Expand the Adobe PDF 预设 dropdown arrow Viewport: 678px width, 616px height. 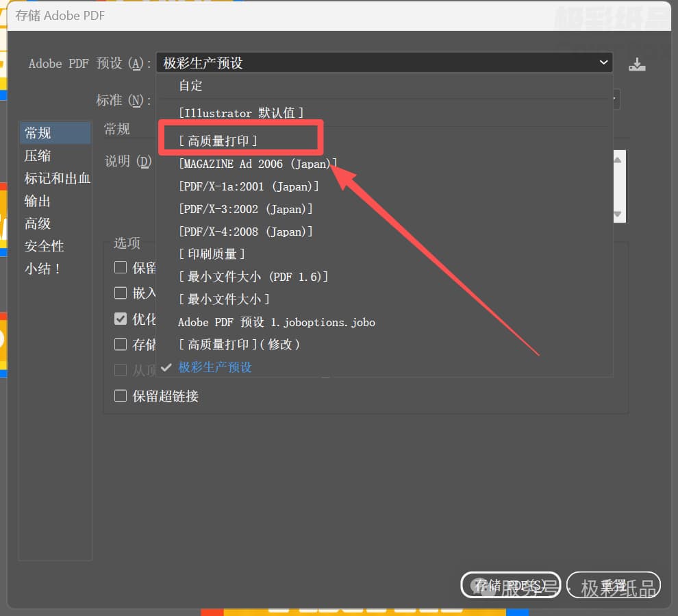point(603,63)
